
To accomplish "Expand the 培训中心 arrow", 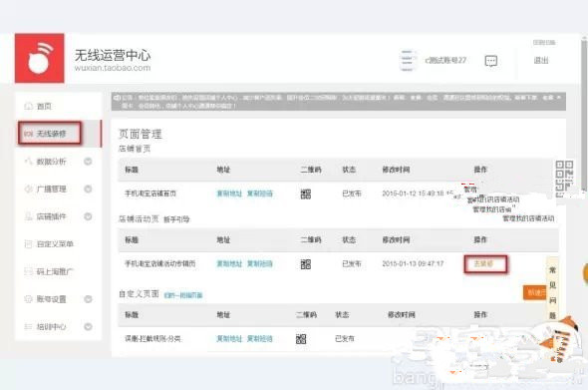I will pyautogui.click(x=88, y=326).
